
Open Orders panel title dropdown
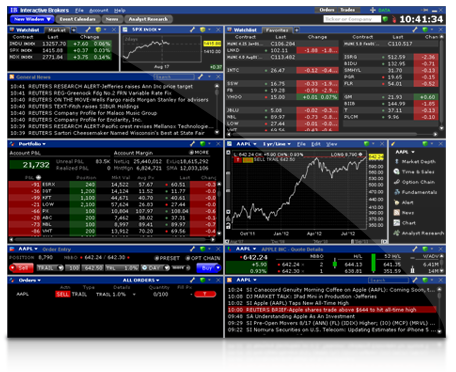(30, 280)
